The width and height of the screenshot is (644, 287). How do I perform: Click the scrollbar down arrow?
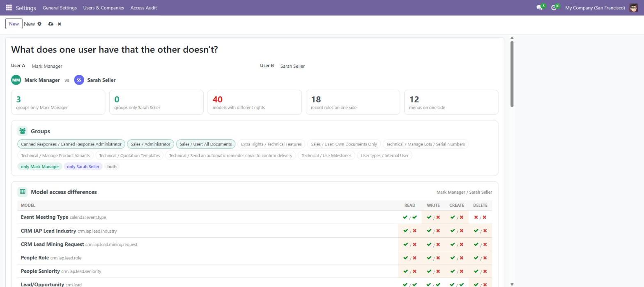pyautogui.click(x=512, y=284)
